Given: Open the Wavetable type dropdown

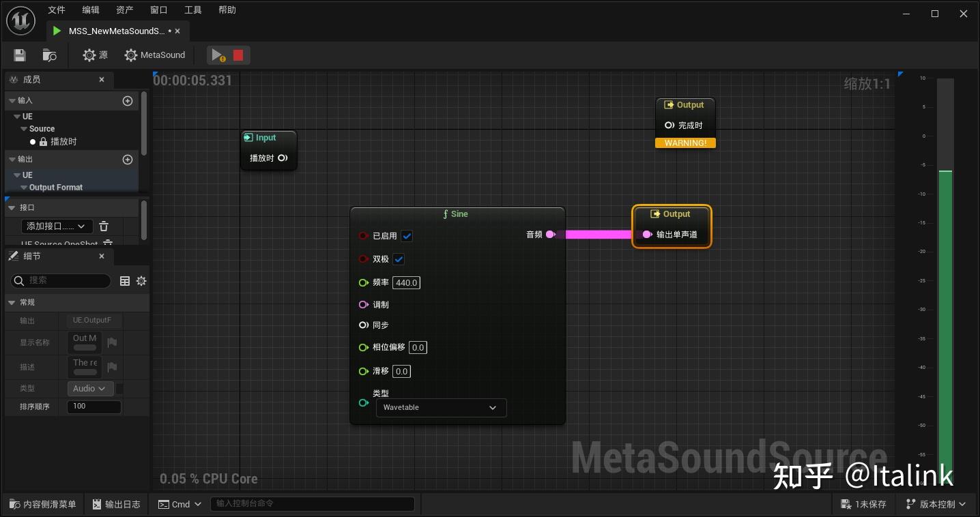Looking at the screenshot, I should point(441,408).
